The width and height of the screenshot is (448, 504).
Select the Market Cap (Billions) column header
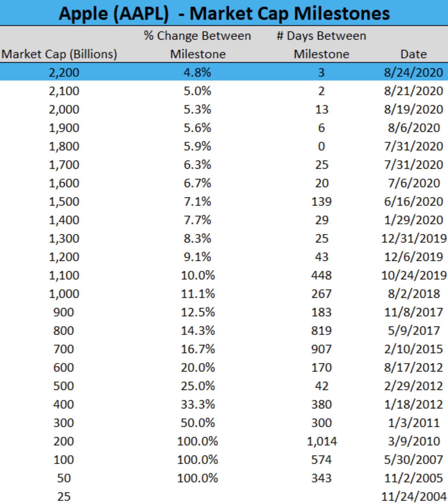pyautogui.click(x=59, y=54)
